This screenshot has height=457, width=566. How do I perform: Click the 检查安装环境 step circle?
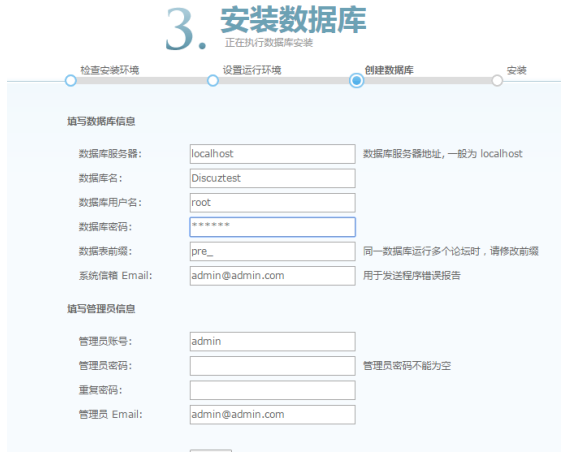(71, 80)
